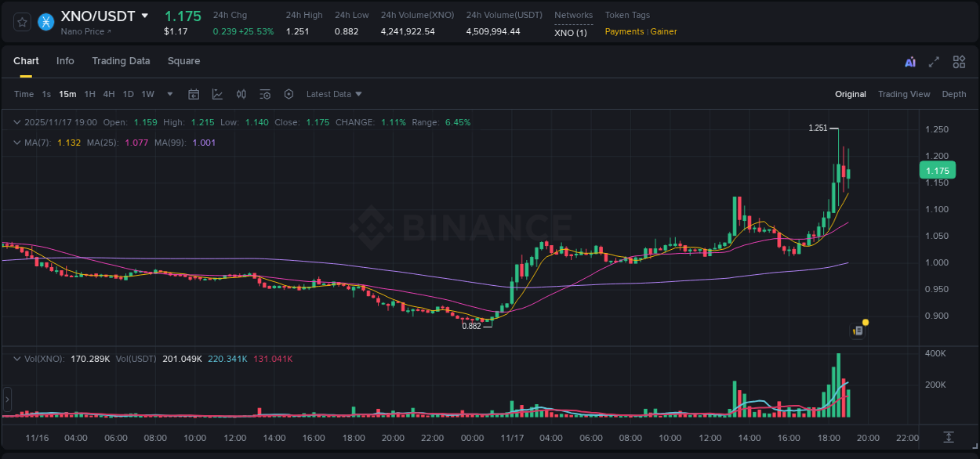Expand the extra timeframes dropdown arrow
This screenshot has height=459, width=980.
(x=169, y=94)
